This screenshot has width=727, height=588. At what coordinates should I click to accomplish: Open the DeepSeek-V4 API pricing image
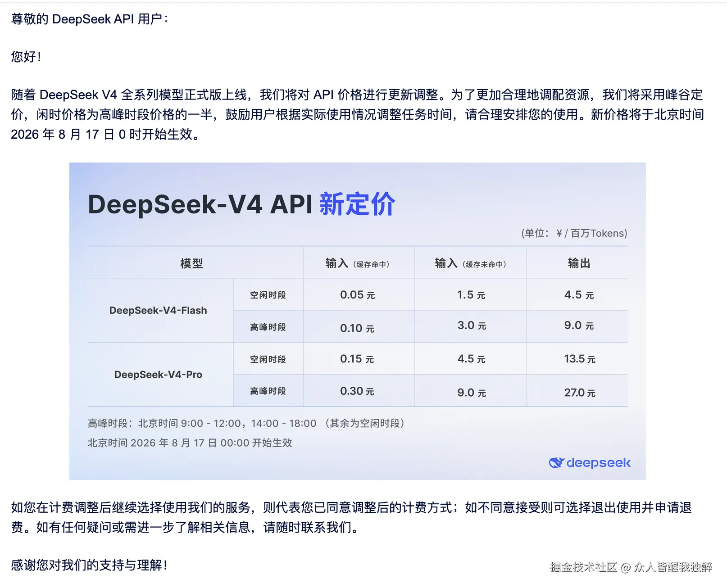[x=357, y=321]
